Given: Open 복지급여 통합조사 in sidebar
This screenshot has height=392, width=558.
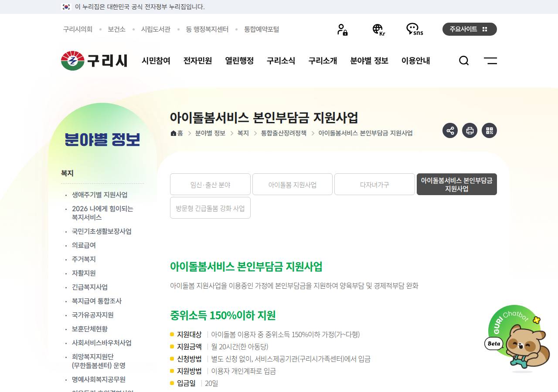Looking at the screenshot, I should 97,301.
